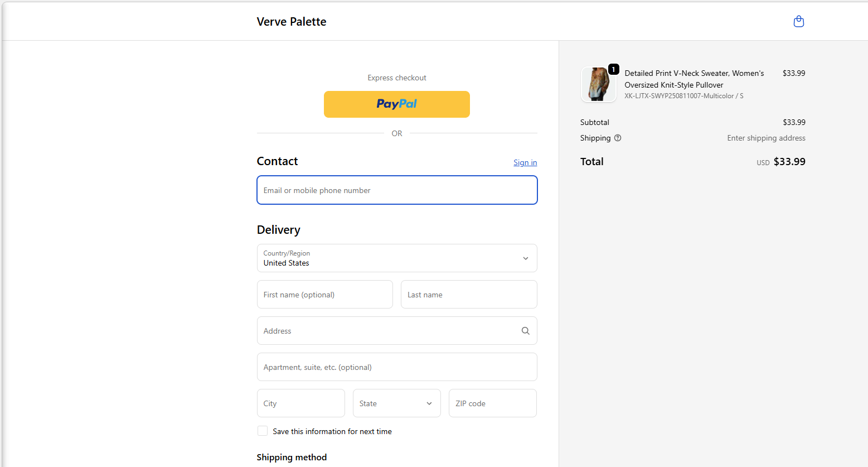Open the shopping bag cart icon
Image resolution: width=868 pixels, height=467 pixels.
coord(798,22)
